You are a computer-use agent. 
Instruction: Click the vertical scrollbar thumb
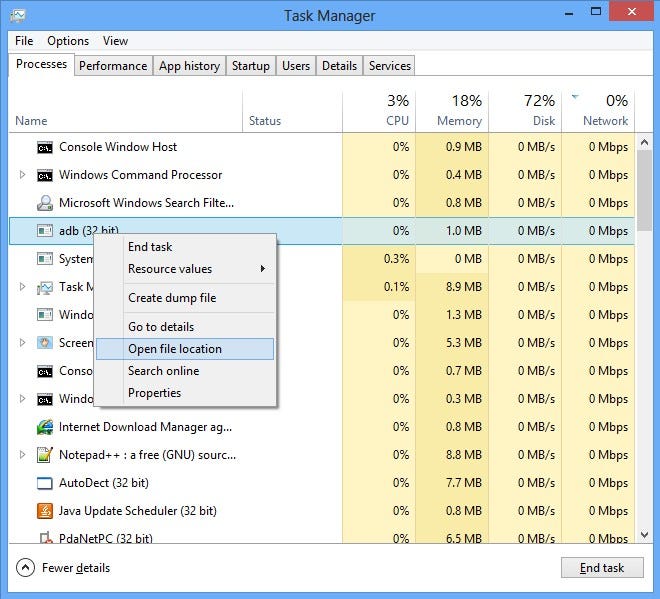click(644, 190)
